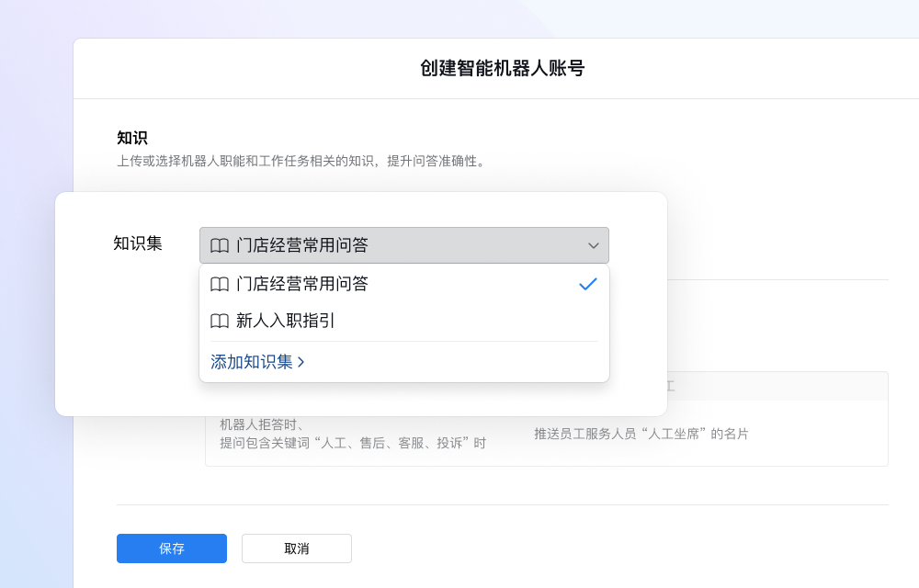This screenshot has height=588, width=919.
Task: Click the book icon beside 门店经营常用问答 option
Action: (220, 285)
